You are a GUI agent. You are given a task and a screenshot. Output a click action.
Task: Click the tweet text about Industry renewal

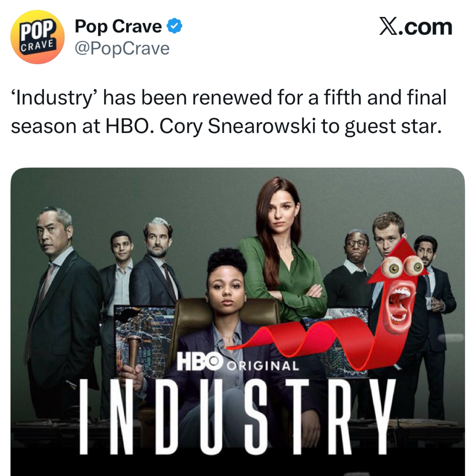pos(228,112)
